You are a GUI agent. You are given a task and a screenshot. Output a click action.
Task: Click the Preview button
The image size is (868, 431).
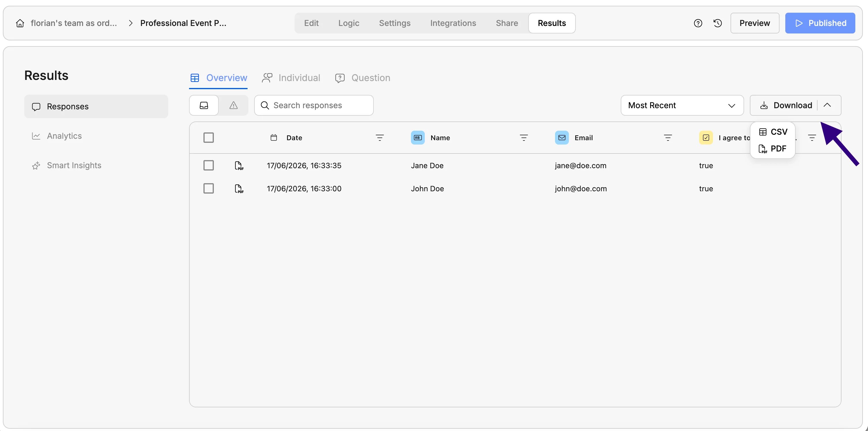(755, 23)
